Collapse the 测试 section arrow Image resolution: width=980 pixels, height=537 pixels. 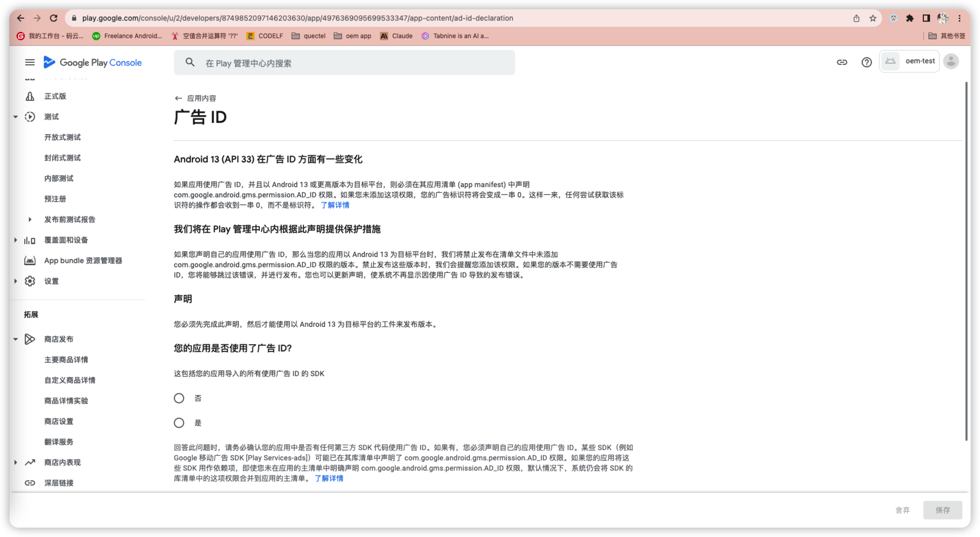15,117
